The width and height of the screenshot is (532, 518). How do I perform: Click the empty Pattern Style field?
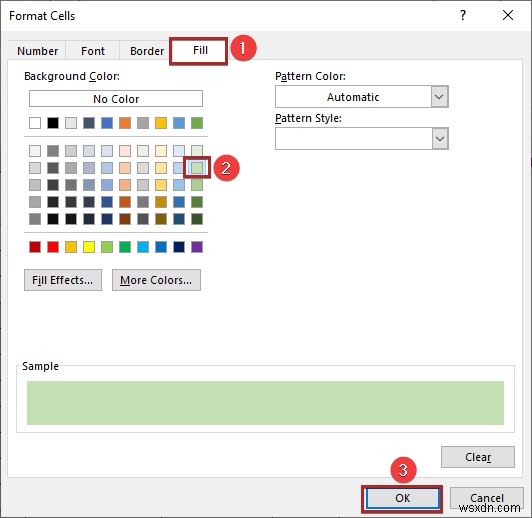(x=353, y=138)
